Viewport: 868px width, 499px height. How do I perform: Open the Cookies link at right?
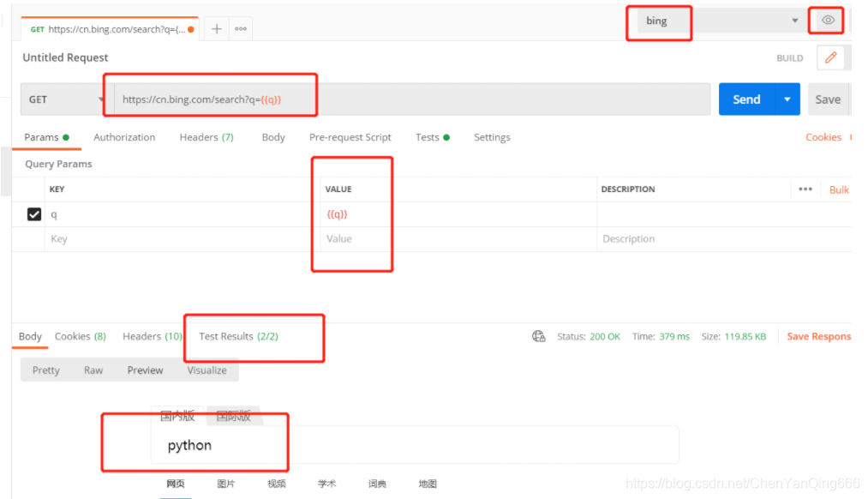coord(823,137)
